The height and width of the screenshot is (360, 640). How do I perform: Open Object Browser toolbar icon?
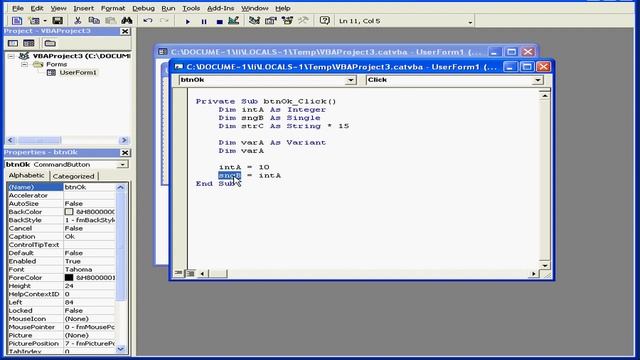pyautogui.click(x=287, y=21)
